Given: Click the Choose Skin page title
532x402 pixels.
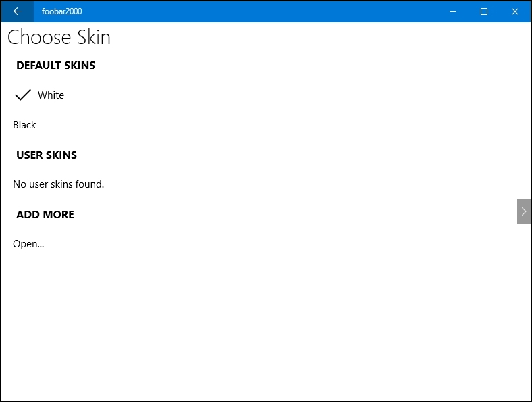Looking at the screenshot, I should pyautogui.click(x=59, y=37).
